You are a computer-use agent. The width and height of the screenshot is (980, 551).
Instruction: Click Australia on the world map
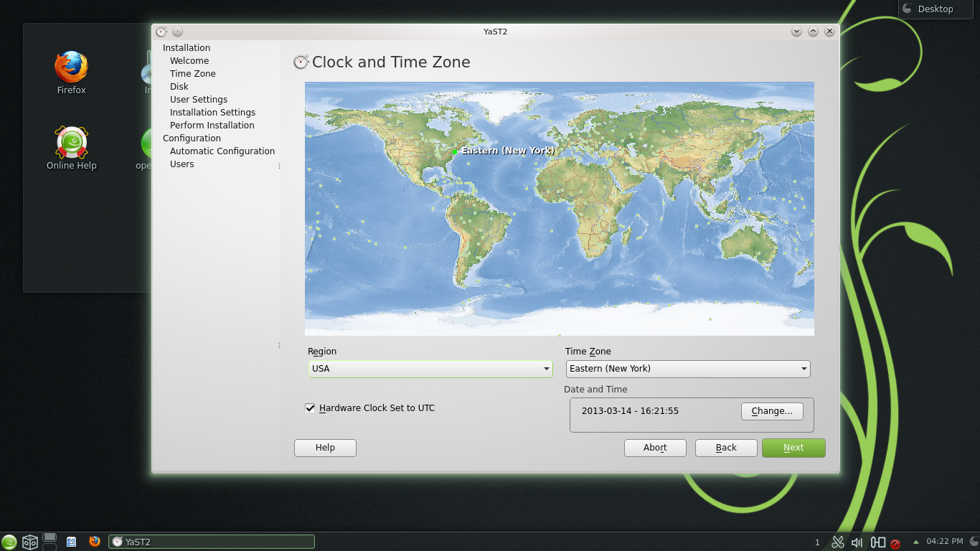[748, 248]
